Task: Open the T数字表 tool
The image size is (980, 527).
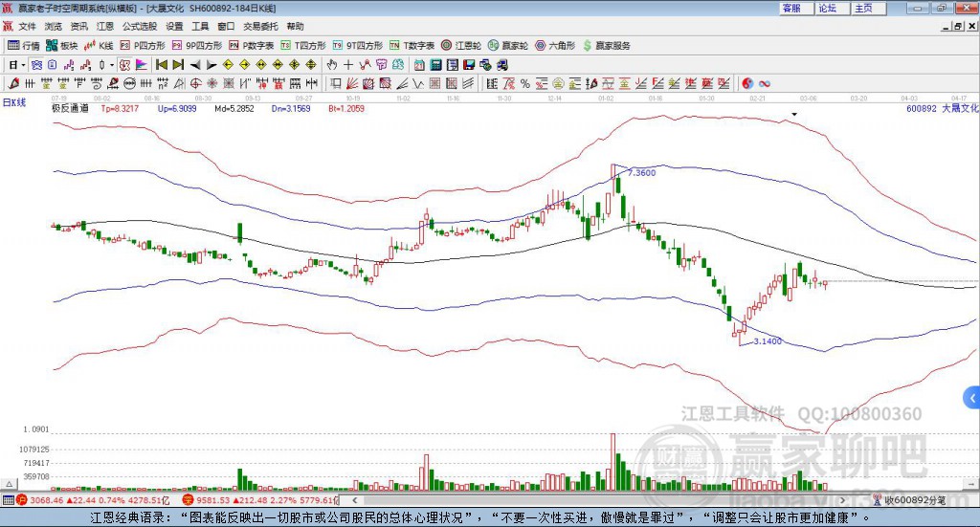Action: 412,46
